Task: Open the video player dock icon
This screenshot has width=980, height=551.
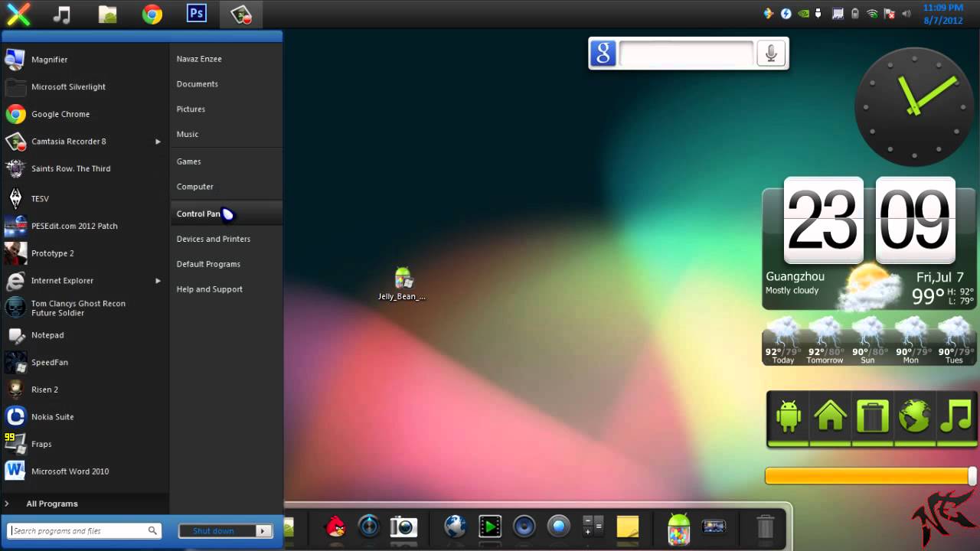Action: (490, 527)
